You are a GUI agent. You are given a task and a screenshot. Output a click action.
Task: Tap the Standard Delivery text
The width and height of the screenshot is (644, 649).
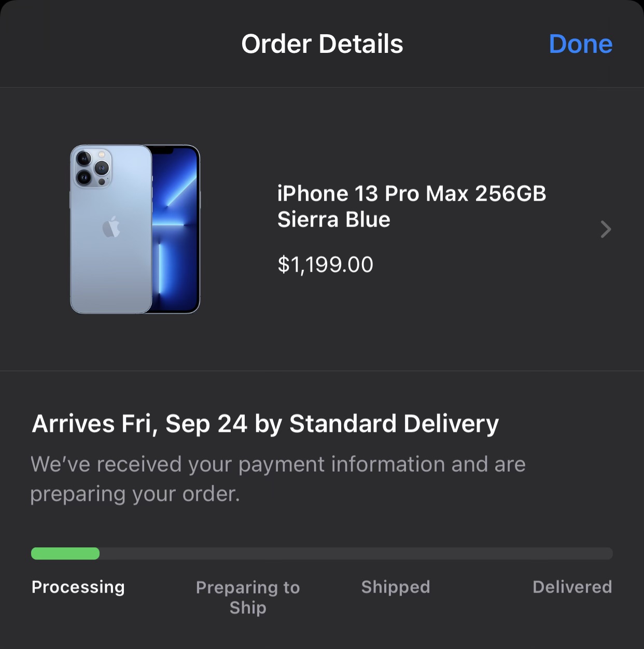coord(394,424)
